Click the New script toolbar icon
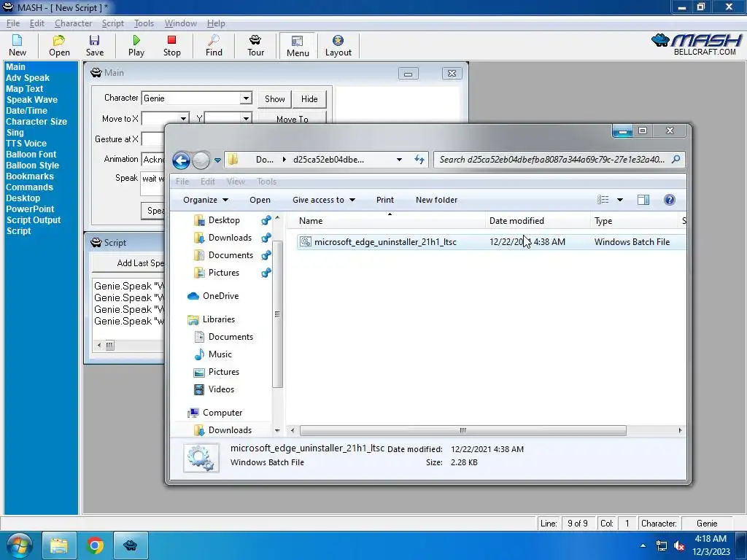Image resolution: width=747 pixels, height=560 pixels. pos(18,46)
